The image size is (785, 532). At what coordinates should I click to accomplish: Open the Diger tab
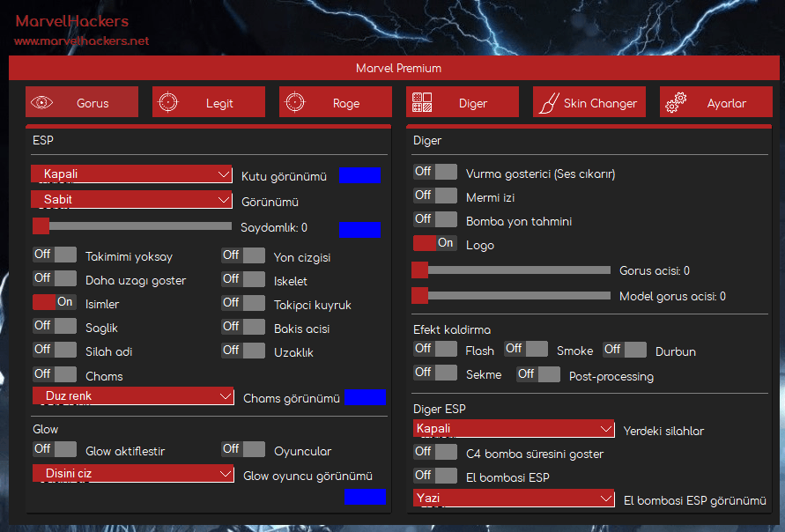462,101
